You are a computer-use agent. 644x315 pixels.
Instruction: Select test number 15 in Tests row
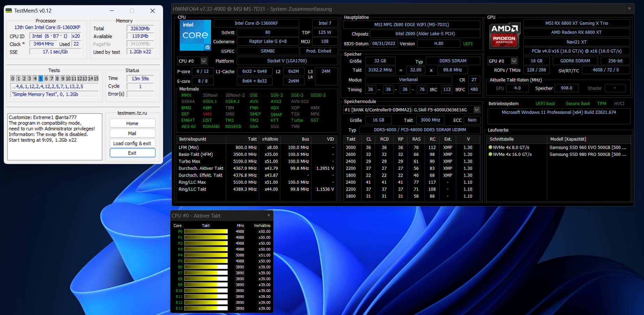96,78
